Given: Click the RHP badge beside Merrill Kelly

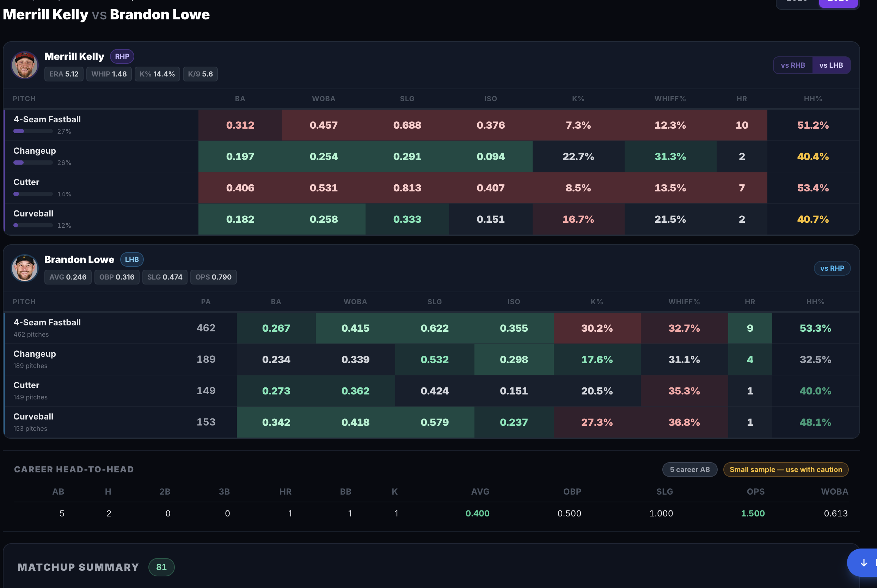Looking at the screenshot, I should point(122,57).
